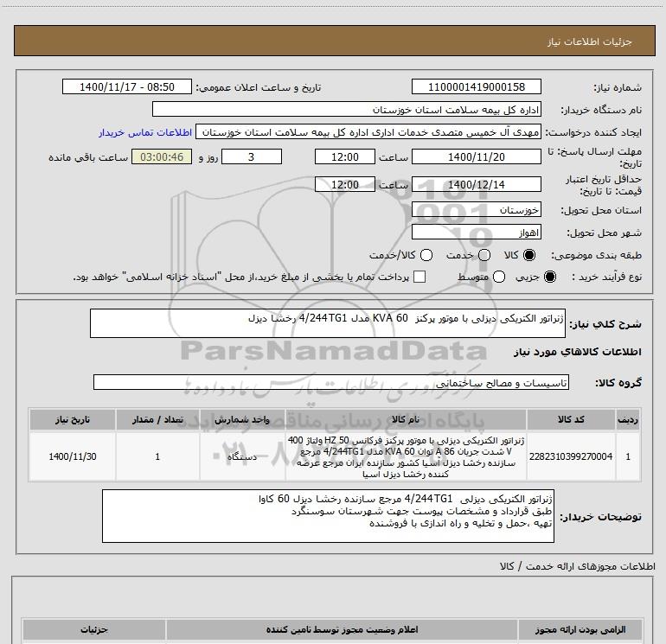
Task: Click the buyer notes text area
Action: [x=328, y=516]
